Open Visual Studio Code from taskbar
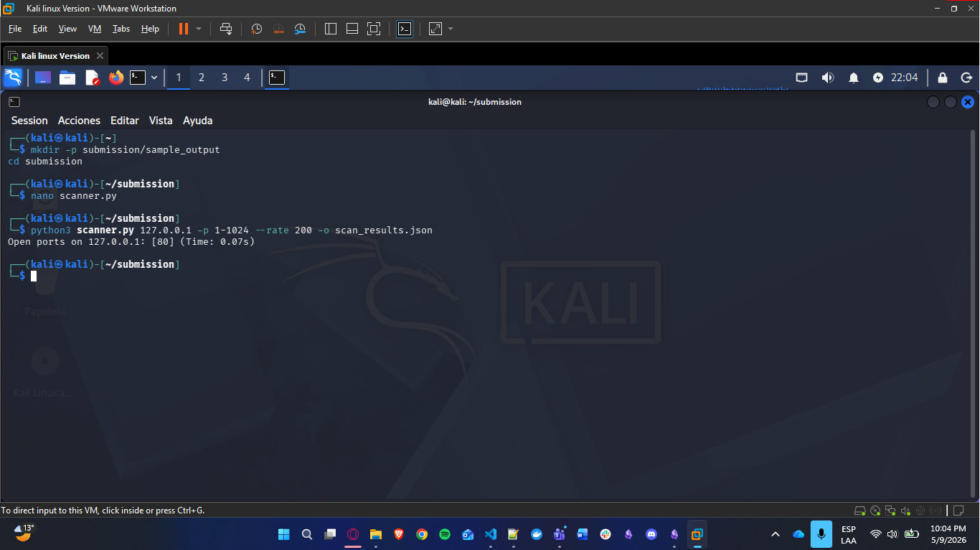 click(x=491, y=534)
